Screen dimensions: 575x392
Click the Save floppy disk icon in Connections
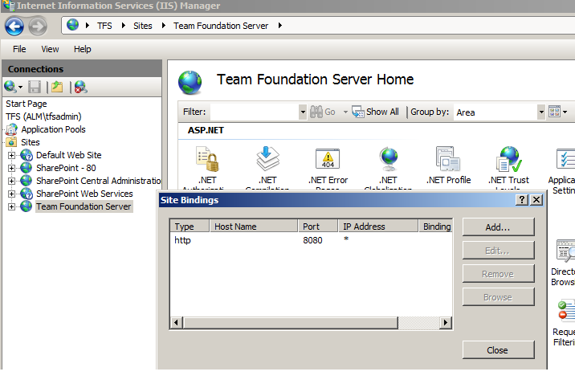point(35,87)
